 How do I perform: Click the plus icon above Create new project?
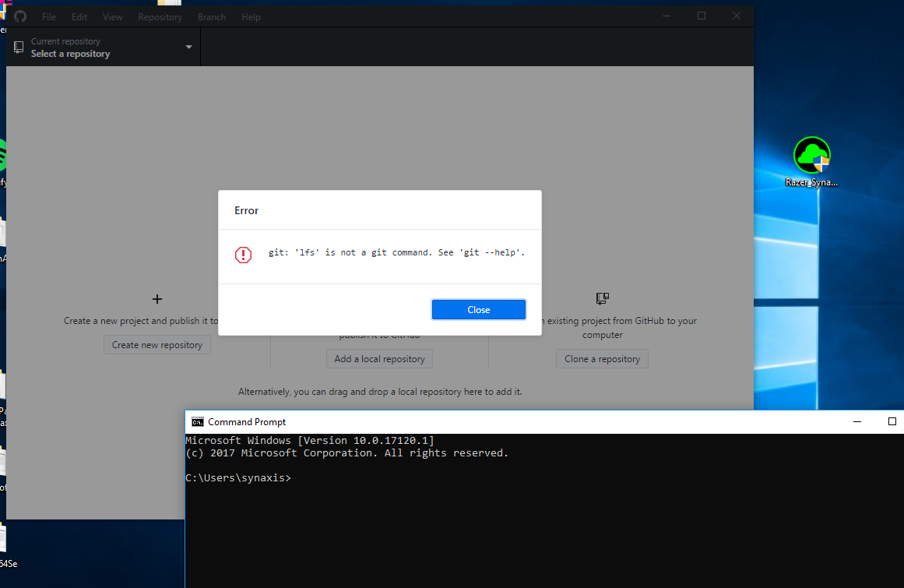pyautogui.click(x=157, y=298)
